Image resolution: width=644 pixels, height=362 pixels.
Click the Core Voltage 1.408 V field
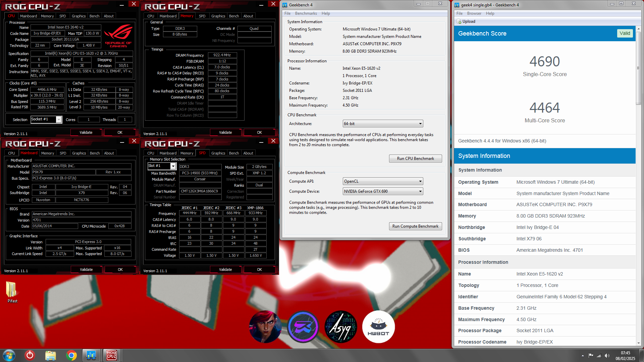tap(89, 45)
